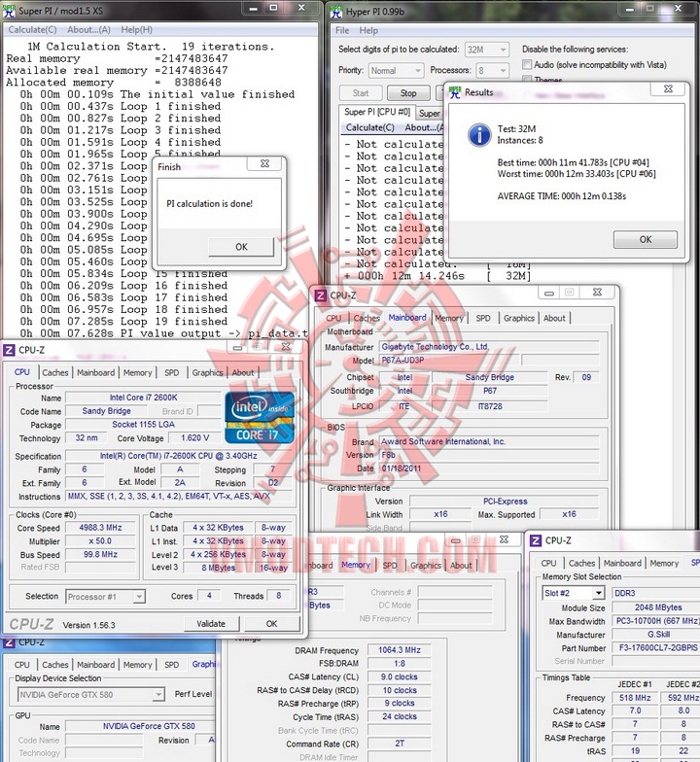Click 'PI calculation is done!' message text
Viewport: 700px width, 762px height.
(x=210, y=204)
